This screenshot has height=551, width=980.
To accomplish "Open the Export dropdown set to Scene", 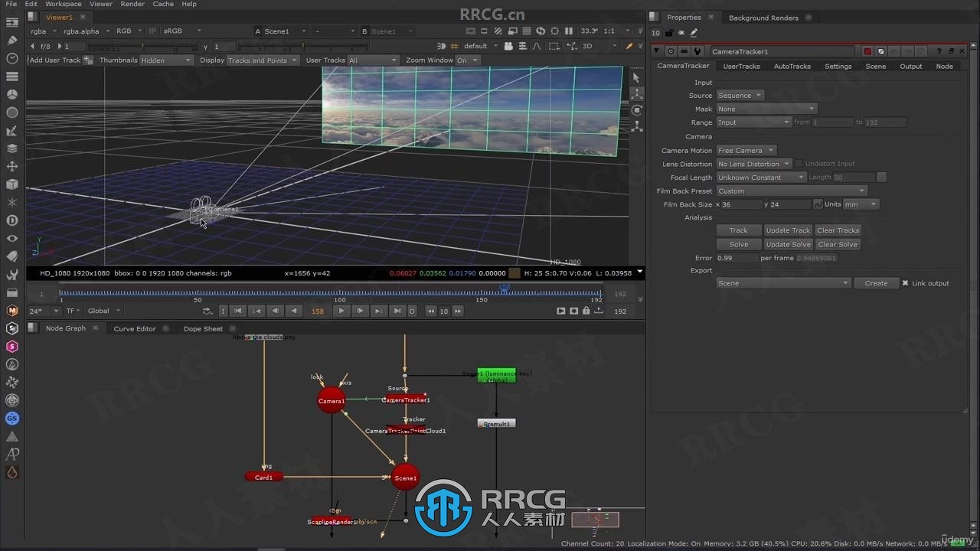I will (x=783, y=283).
